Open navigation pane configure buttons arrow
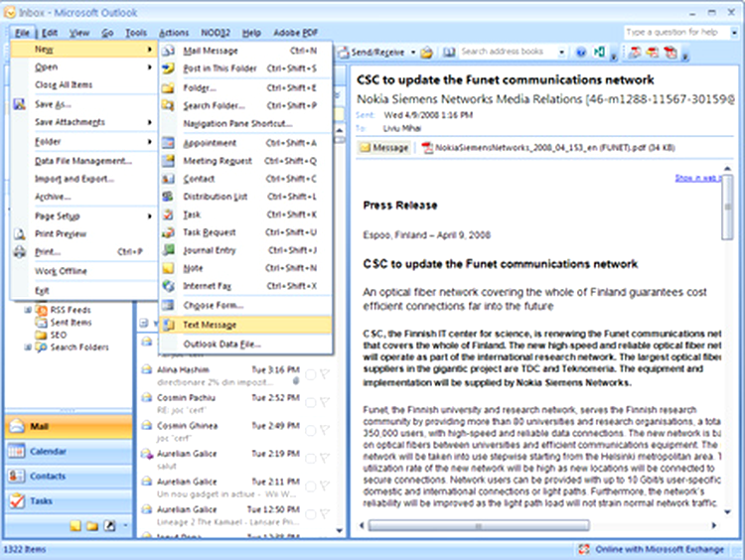 (x=125, y=525)
